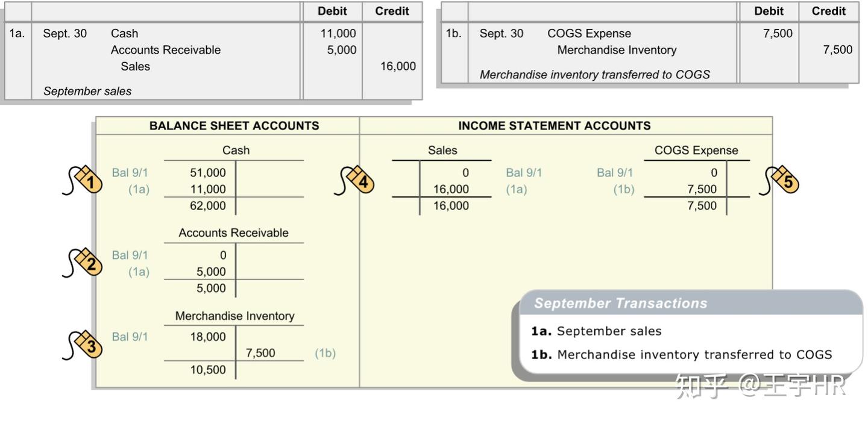
Task: Click the 62,000 Cash ending balance
Action: (x=208, y=206)
